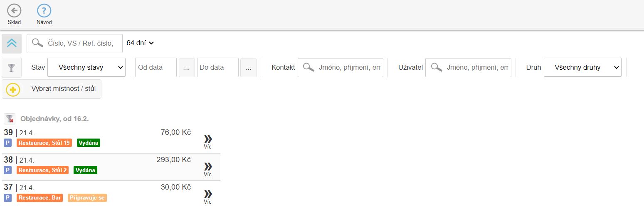644x207 pixels.
Task: Open details of order 39 via Víc
Action: point(208,141)
